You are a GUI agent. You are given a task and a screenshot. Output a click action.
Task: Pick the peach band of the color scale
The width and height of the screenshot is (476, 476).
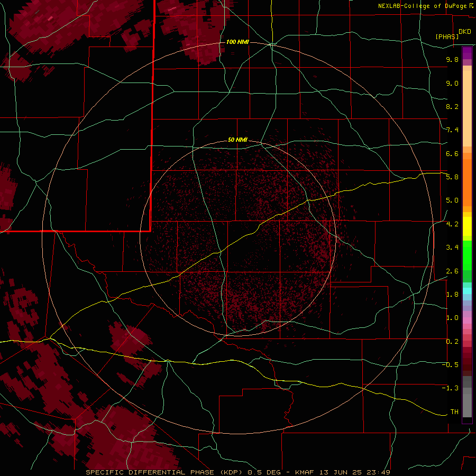click(467, 106)
